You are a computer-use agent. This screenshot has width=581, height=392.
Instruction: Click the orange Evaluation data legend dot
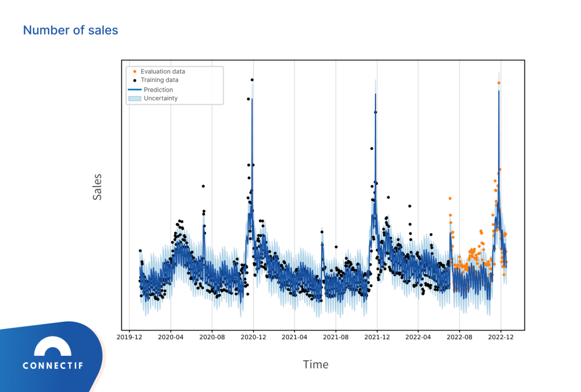pyautogui.click(x=134, y=71)
